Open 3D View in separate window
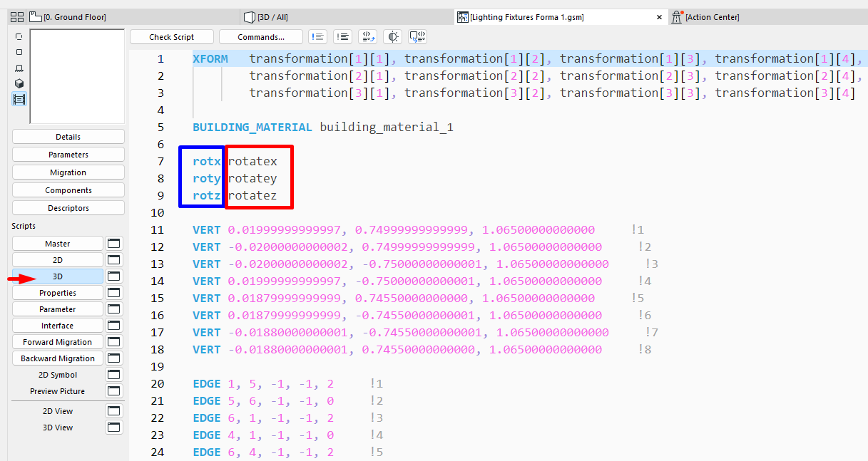Viewport: 868px width, 461px height. pyautogui.click(x=113, y=428)
